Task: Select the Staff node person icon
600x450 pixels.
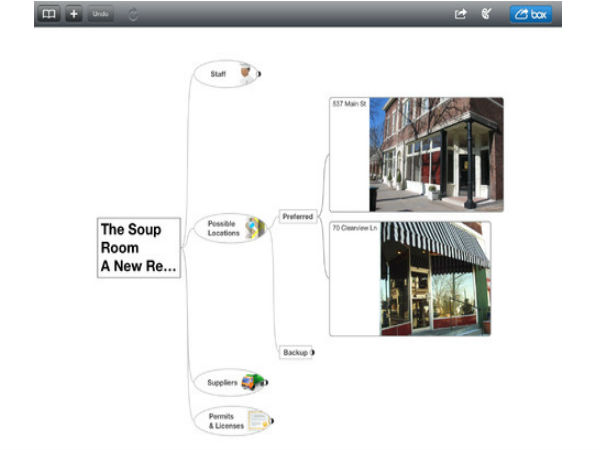Action: (244, 73)
